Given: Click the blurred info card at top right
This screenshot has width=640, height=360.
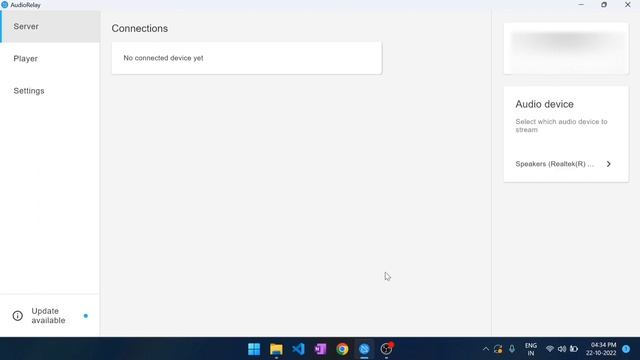Looking at the screenshot, I should tap(566, 48).
